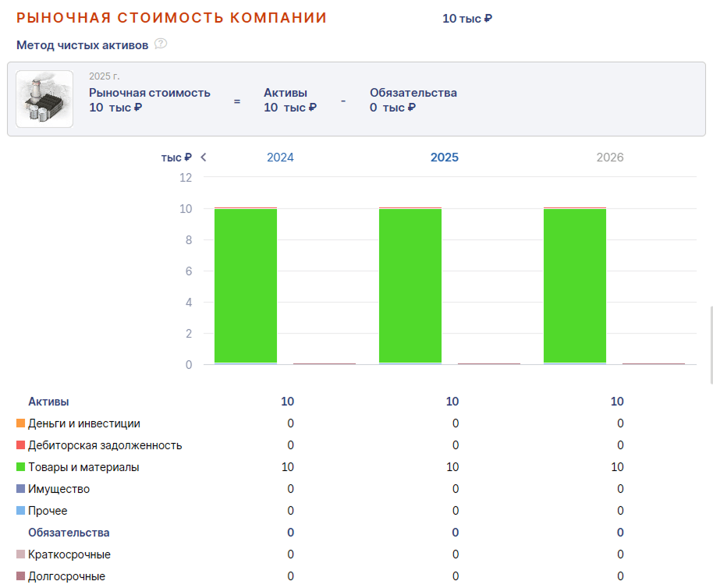
Task: Click the purple Имущество legend swatch
Action: [20, 488]
